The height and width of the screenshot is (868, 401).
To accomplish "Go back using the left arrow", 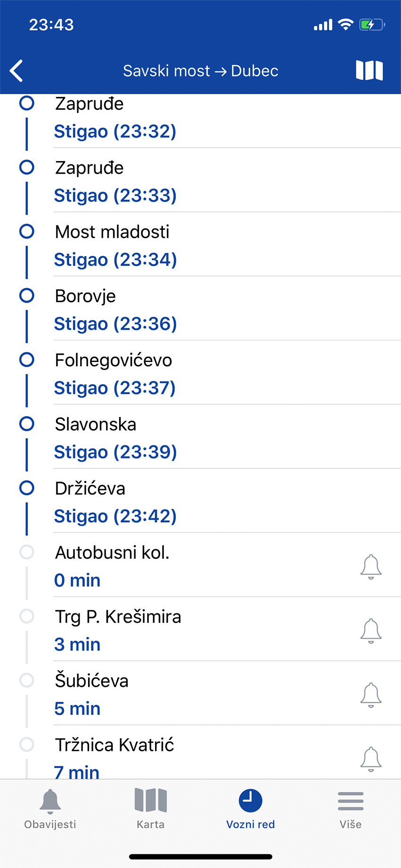I will 16,71.
